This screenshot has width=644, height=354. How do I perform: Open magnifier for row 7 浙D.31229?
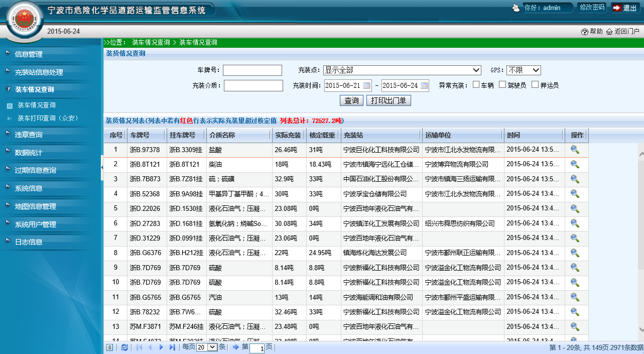click(575, 238)
